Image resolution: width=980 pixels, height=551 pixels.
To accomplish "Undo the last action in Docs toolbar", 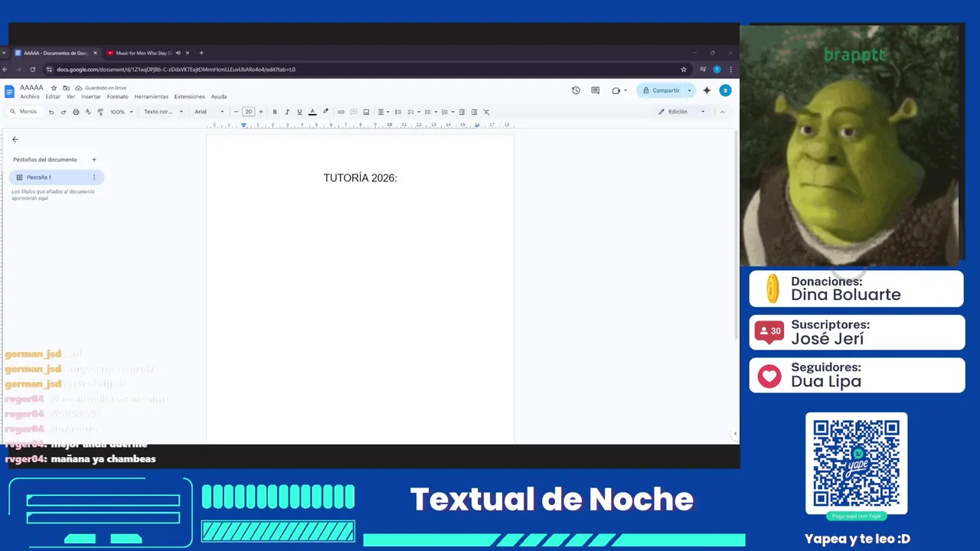I will 51,112.
